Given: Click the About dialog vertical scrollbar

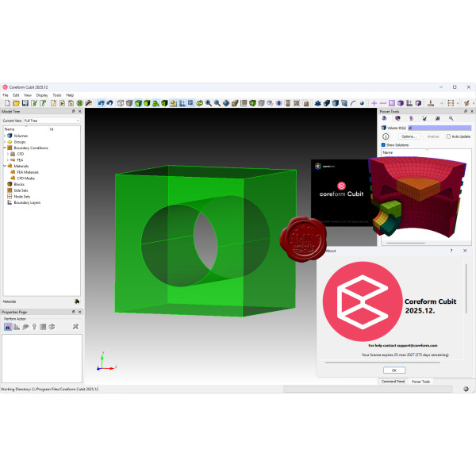Looking at the screenshot, I should (x=466, y=288).
